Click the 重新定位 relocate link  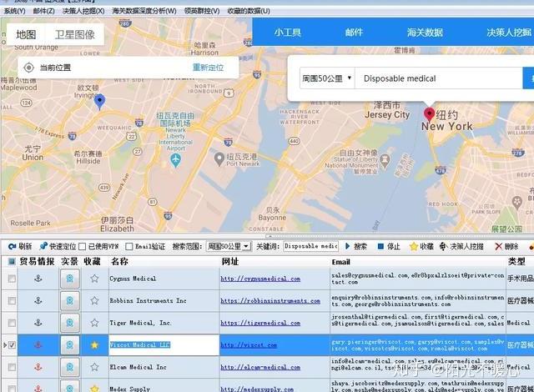pos(208,68)
